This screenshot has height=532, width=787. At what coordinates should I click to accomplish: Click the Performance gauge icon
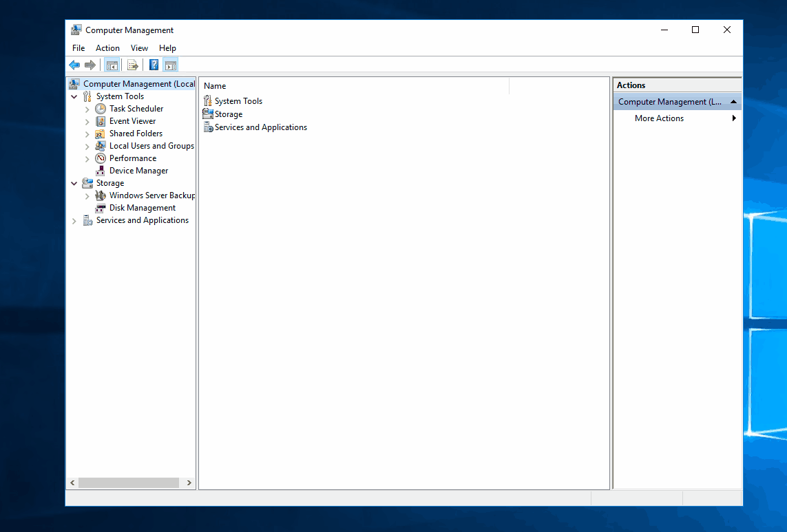point(101,158)
